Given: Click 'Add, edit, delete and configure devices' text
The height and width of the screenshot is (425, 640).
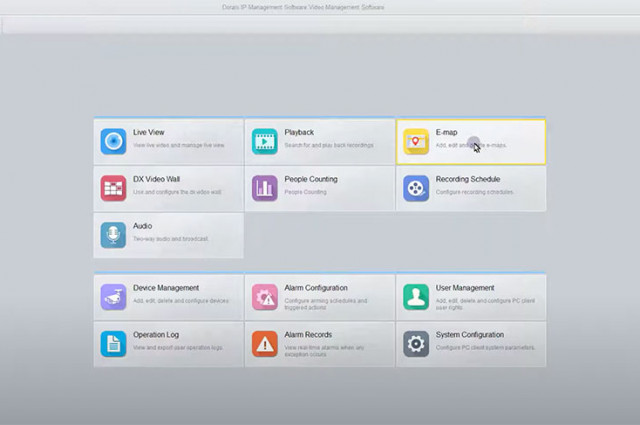Looking at the screenshot, I should (181, 301).
